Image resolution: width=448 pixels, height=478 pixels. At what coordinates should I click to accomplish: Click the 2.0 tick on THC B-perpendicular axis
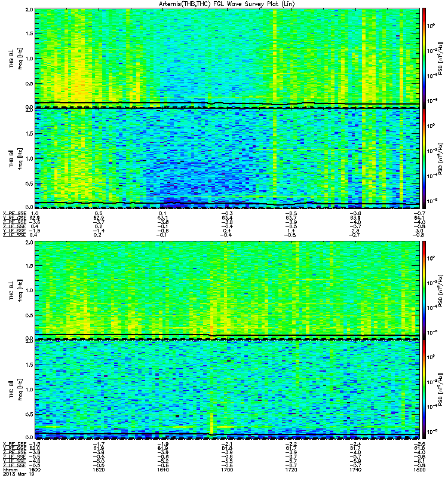pos(29,243)
